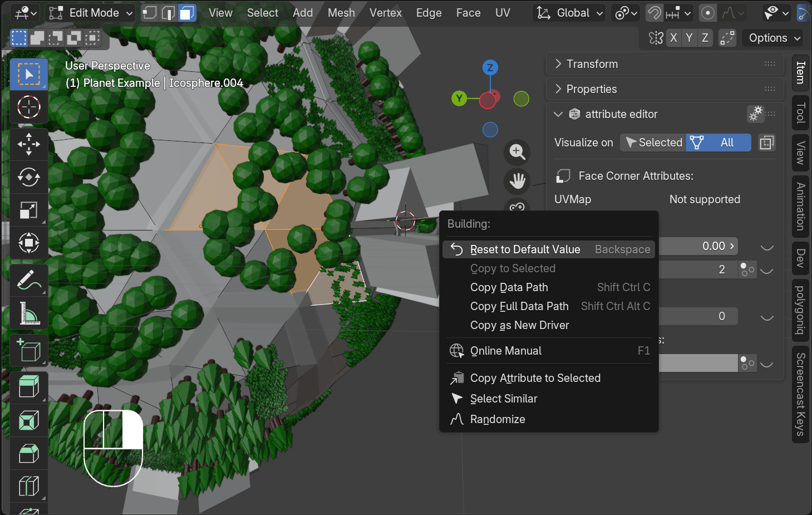
Task: Open the Mesh menu
Action: pos(341,13)
